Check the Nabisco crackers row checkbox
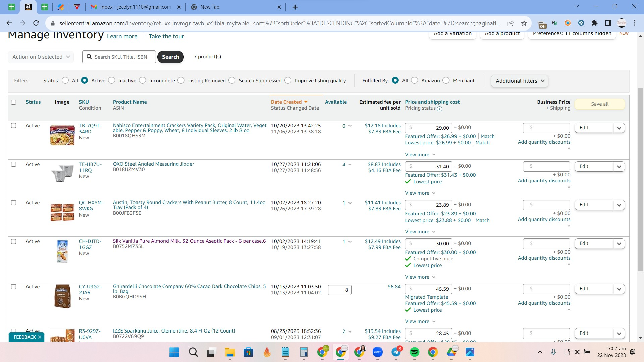644x362 pixels. (x=14, y=125)
